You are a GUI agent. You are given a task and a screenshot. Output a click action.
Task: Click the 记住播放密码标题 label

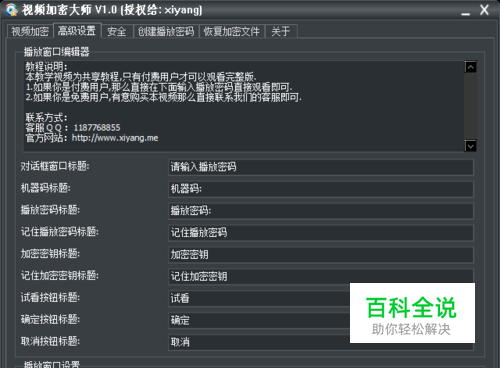pos(60,232)
